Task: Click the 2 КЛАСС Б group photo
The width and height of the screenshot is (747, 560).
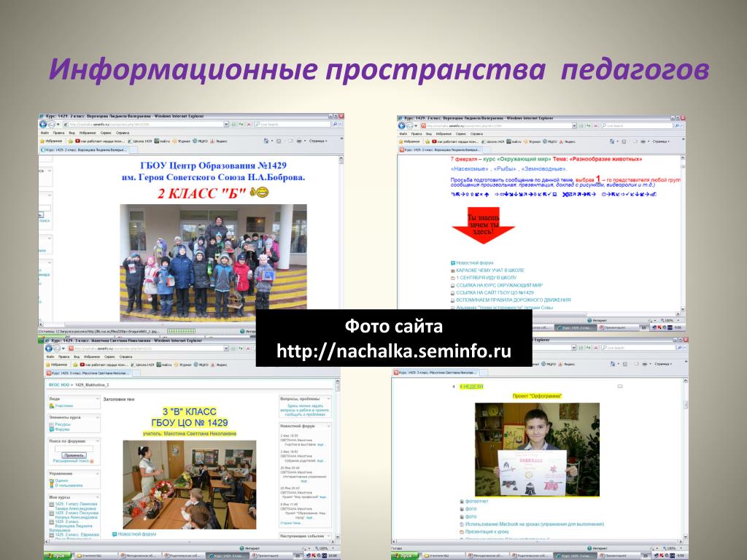Action: tap(213, 262)
